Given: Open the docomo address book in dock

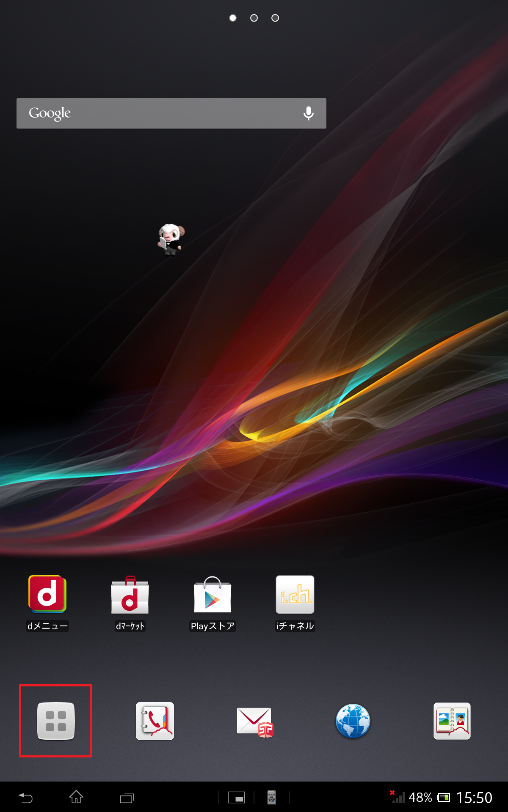Looking at the screenshot, I should [x=452, y=721].
